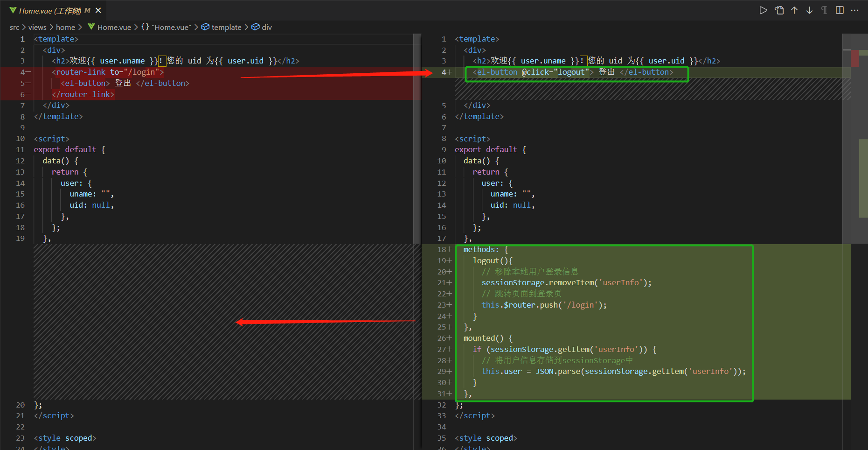868x450 pixels.
Task: Click the </template> tag in right pane
Action: coord(479,117)
